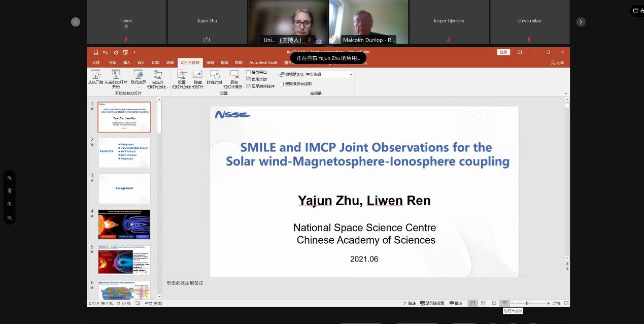The image size is (644, 324).
Task: Click the zoom out minus button
Action: 513,303
